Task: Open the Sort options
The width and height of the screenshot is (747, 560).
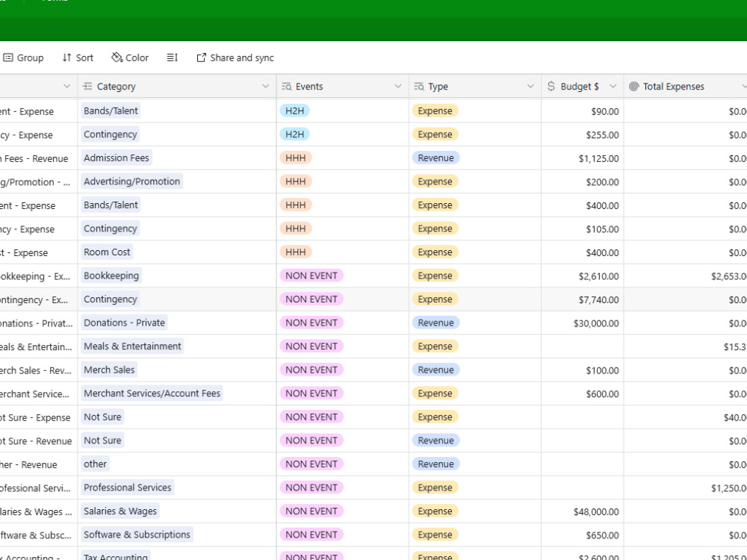Action: [78, 58]
